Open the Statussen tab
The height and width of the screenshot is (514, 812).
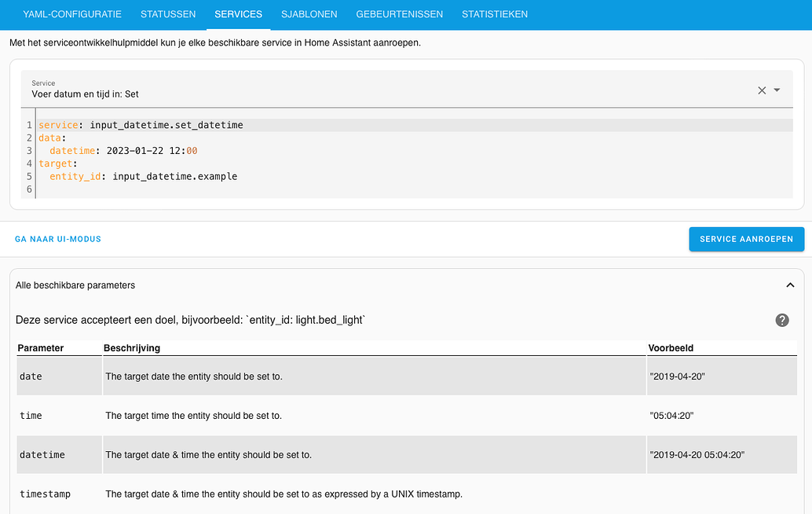coord(168,14)
